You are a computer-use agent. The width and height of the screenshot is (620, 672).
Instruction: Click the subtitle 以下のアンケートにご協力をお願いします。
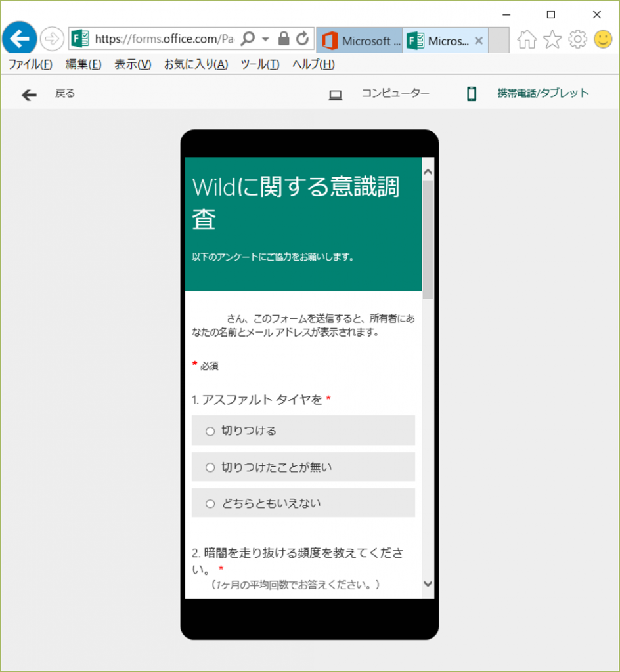point(273,257)
